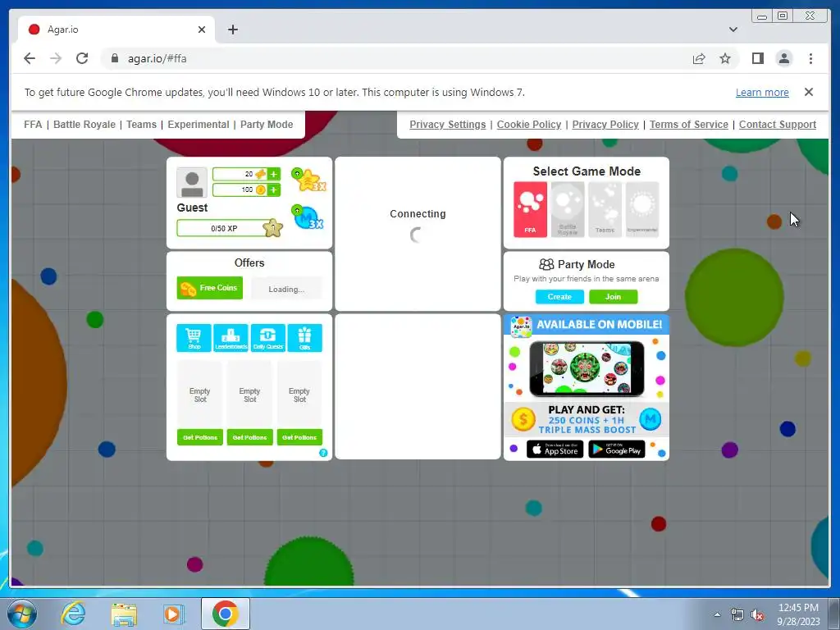Click the level star on XP bar

coord(272,228)
